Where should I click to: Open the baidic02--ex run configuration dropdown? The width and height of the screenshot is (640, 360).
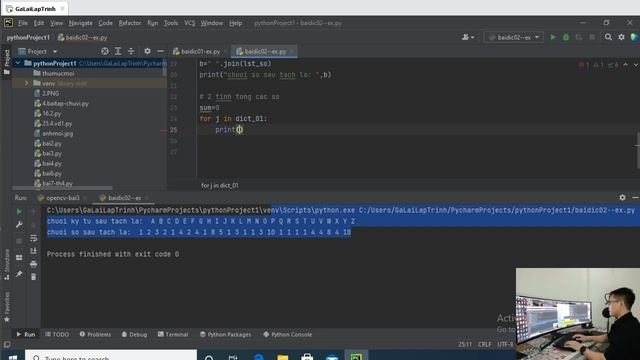514,37
